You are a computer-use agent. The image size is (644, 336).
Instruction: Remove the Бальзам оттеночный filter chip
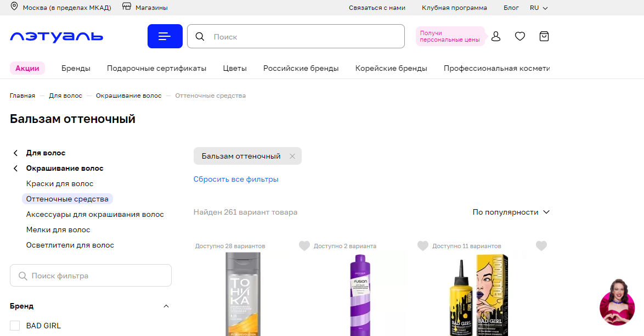(x=292, y=156)
